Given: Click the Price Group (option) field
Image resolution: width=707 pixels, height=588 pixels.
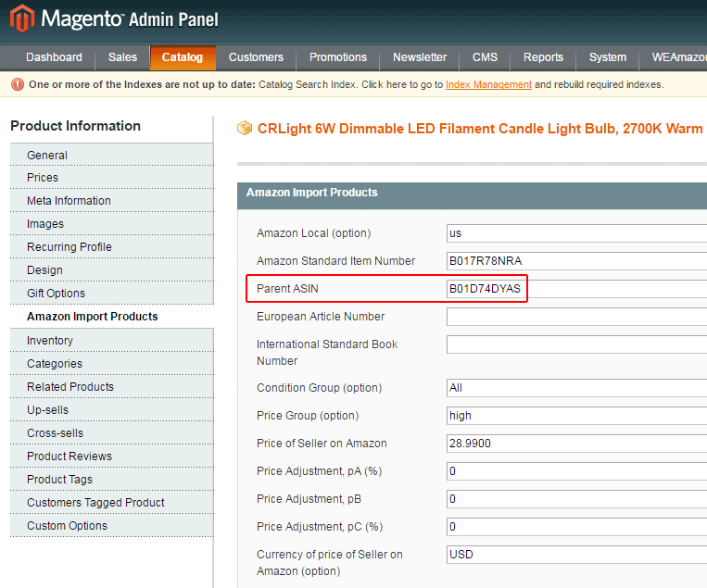Looking at the screenshot, I should 576,416.
